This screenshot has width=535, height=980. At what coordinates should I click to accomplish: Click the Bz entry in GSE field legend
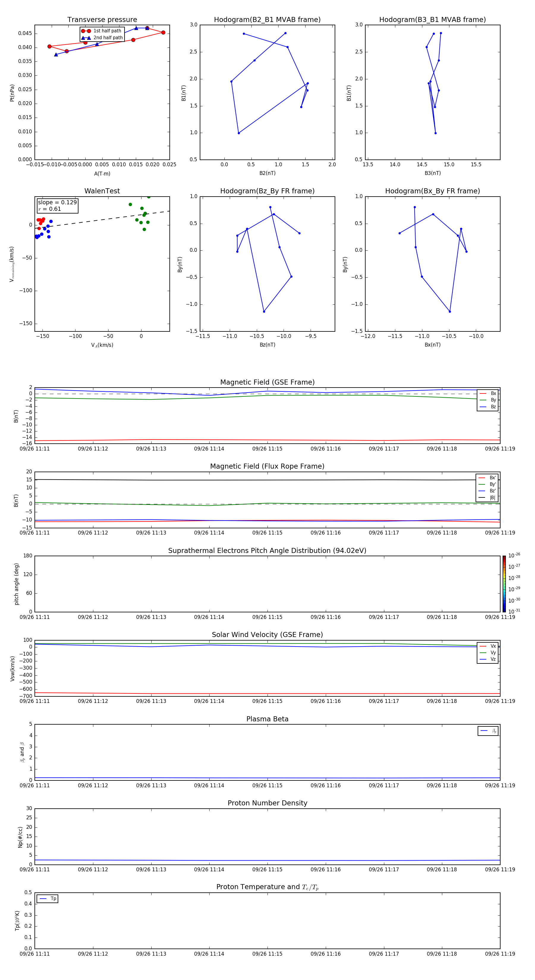[x=488, y=407]
